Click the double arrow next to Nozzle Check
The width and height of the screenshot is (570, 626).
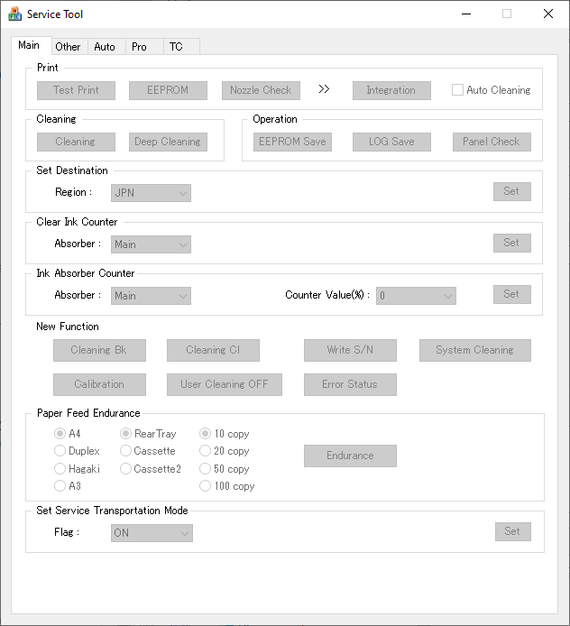(x=324, y=89)
